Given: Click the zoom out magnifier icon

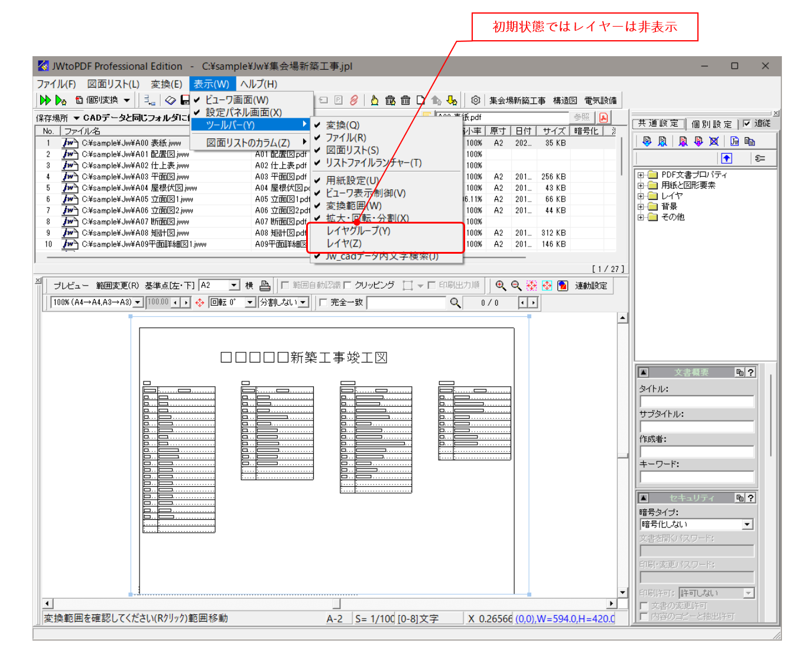Looking at the screenshot, I should [x=516, y=286].
